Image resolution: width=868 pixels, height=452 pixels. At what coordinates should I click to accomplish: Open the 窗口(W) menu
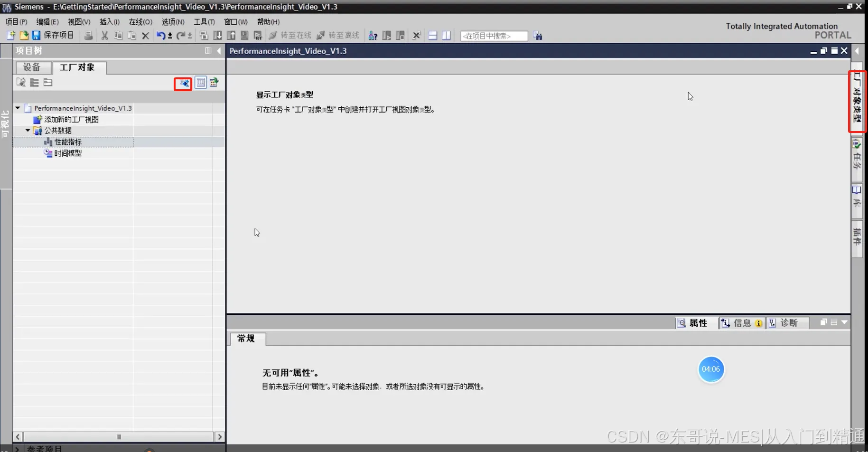pos(236,22)
